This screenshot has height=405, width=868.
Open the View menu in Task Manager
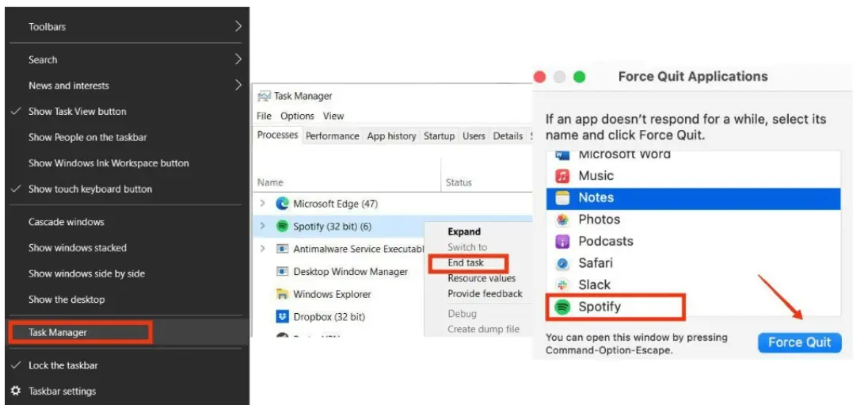click(x=333, y=116)
